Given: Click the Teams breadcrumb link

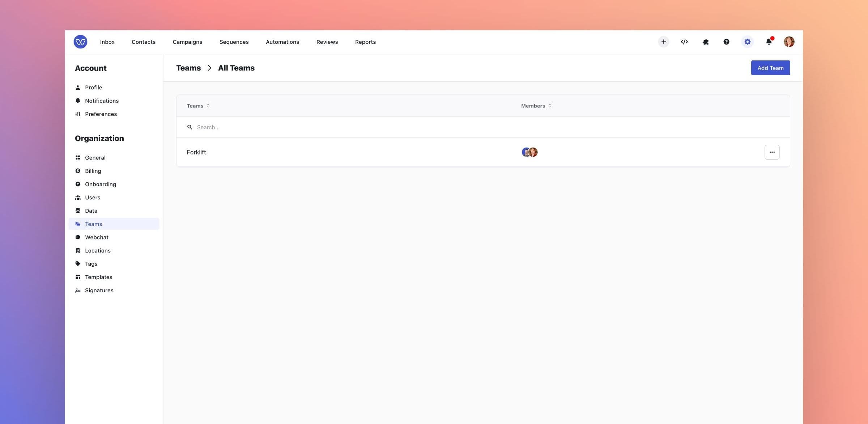Looking at the screenshot, I should 188,68.
